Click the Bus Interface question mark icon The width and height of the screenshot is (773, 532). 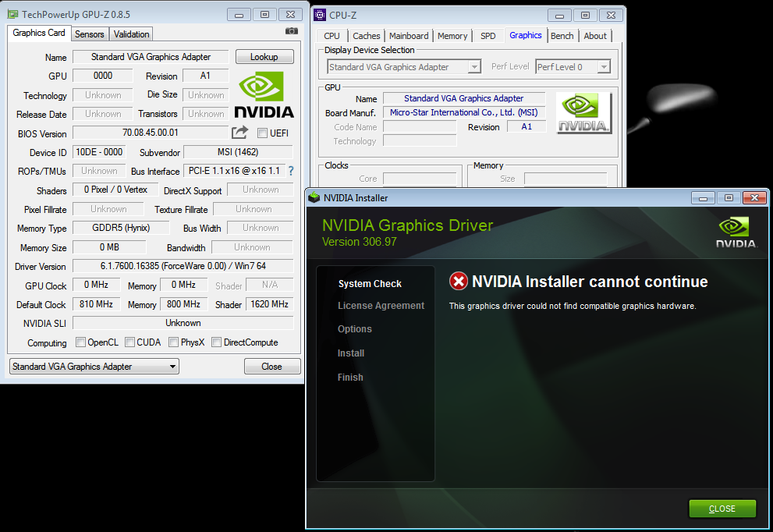click(291, 171)
